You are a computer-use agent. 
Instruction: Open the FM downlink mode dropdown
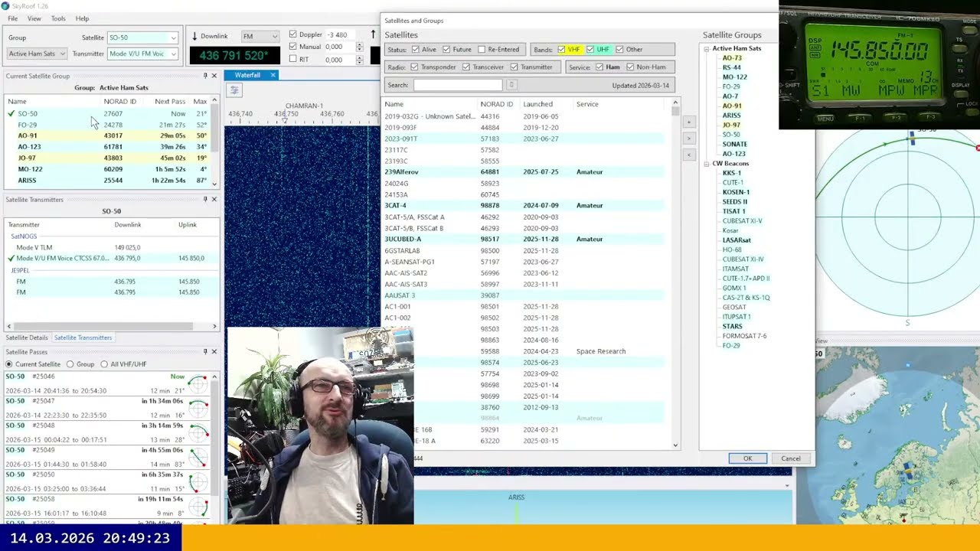[260, 36]
